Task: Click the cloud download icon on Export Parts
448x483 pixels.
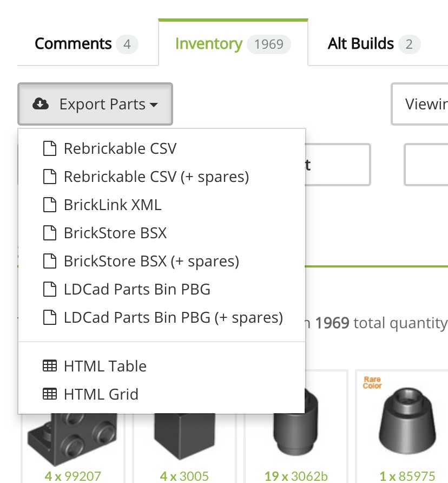Action: [x=41, y=104]
